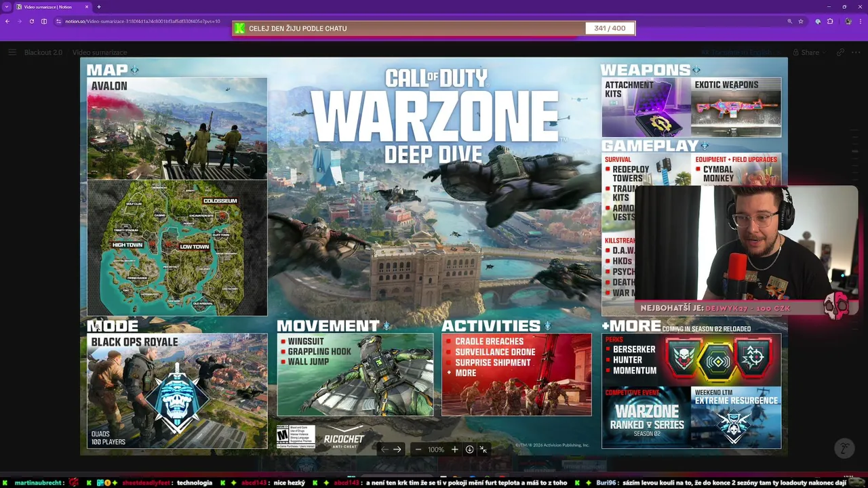
Task: Bookmark this page with the star
Action: tap(801, 21)
